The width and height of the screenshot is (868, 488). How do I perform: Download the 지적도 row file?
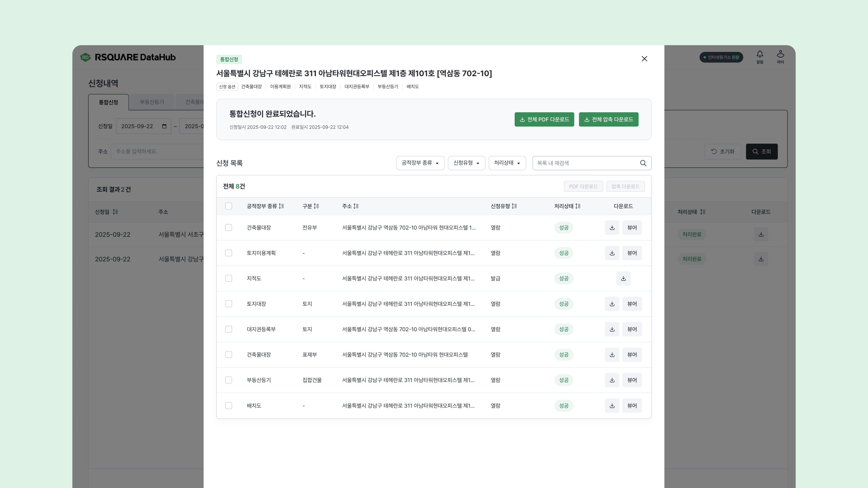(623, 279)
